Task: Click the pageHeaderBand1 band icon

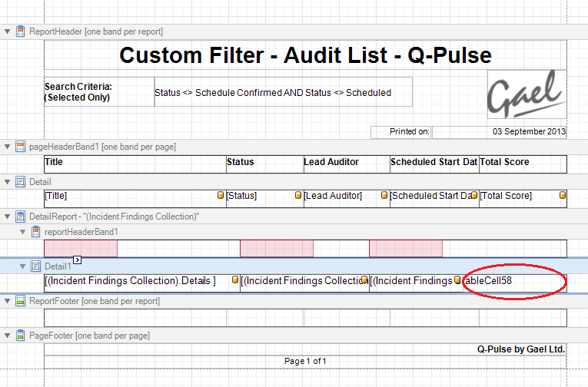Action: coord(21,147)
